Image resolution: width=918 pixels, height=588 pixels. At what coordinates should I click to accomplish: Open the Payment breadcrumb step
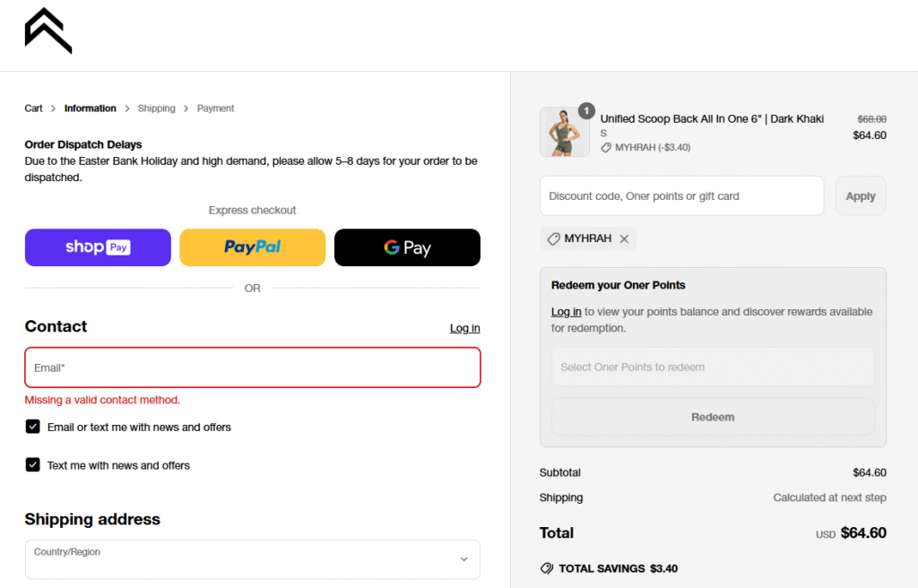coord(215,108)
